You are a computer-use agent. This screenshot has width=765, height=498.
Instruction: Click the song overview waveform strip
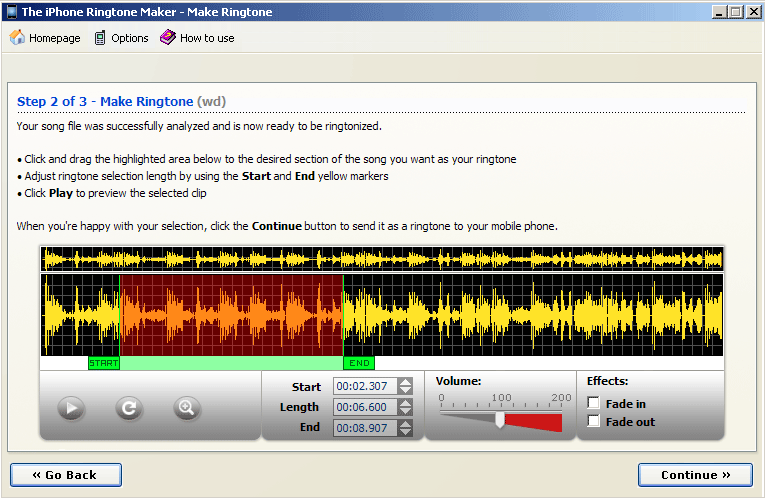pos(382,259)
